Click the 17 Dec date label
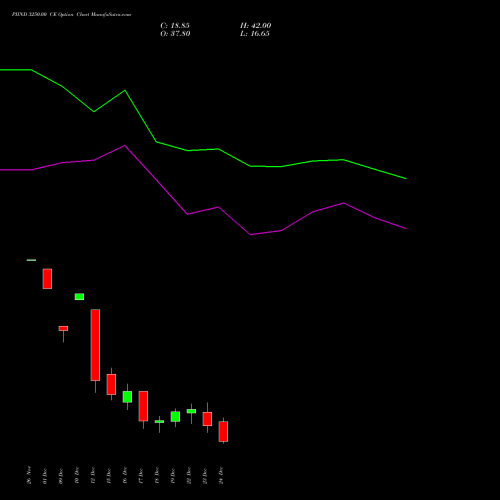This screenshot has height=500, width=500. pyautogui.click(x=141, y=476)
